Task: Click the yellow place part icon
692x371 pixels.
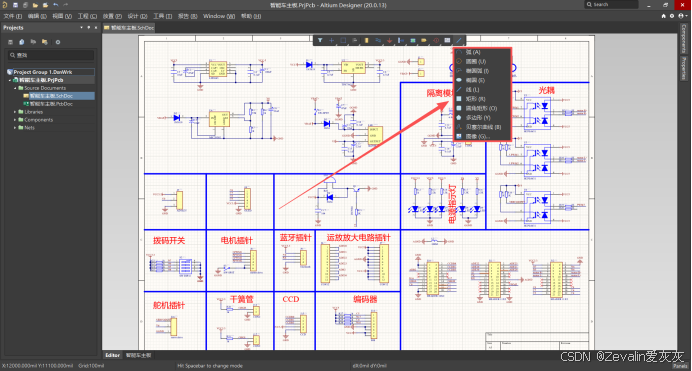Action: tap(366, 41)
